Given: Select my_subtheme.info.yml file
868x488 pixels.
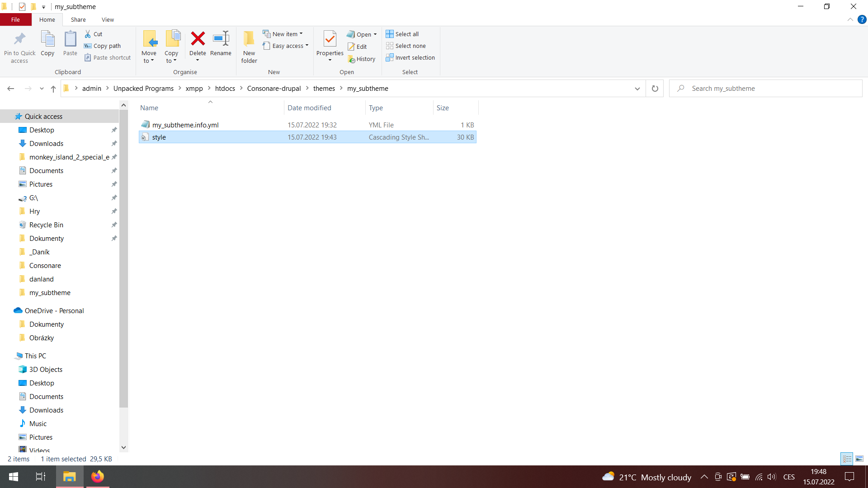Looking at the screenshot, I should [307, 125].
